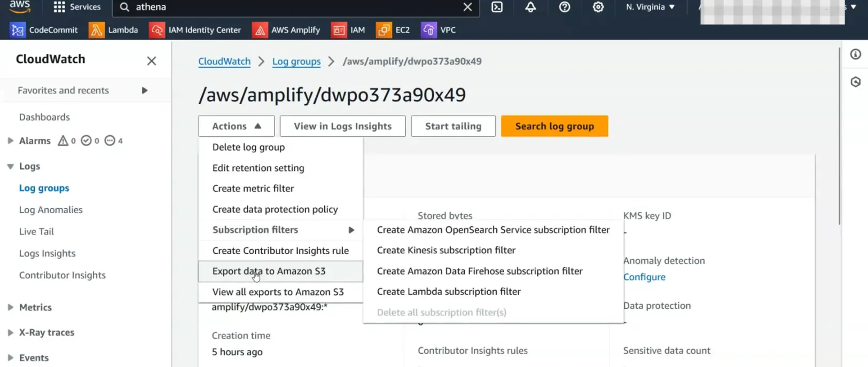Click the Start tailing button

click(x=453, y=126)
